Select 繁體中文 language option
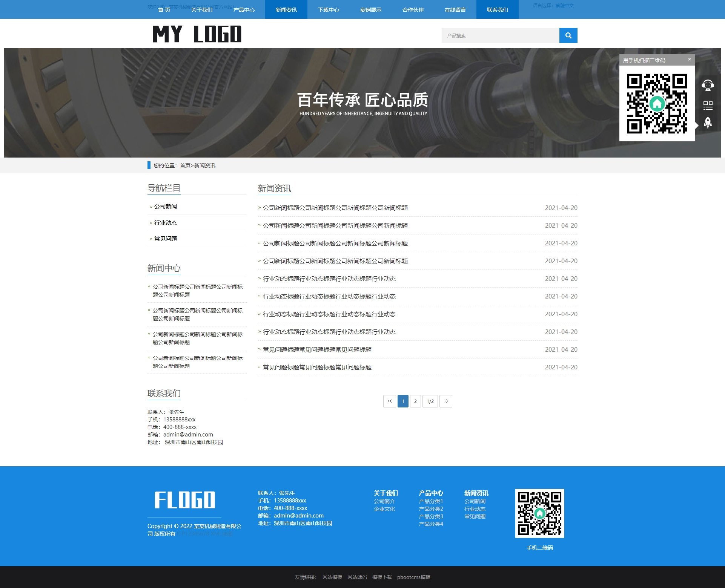The width and height of the screenshot is (725, 588). tap(565, 5)
